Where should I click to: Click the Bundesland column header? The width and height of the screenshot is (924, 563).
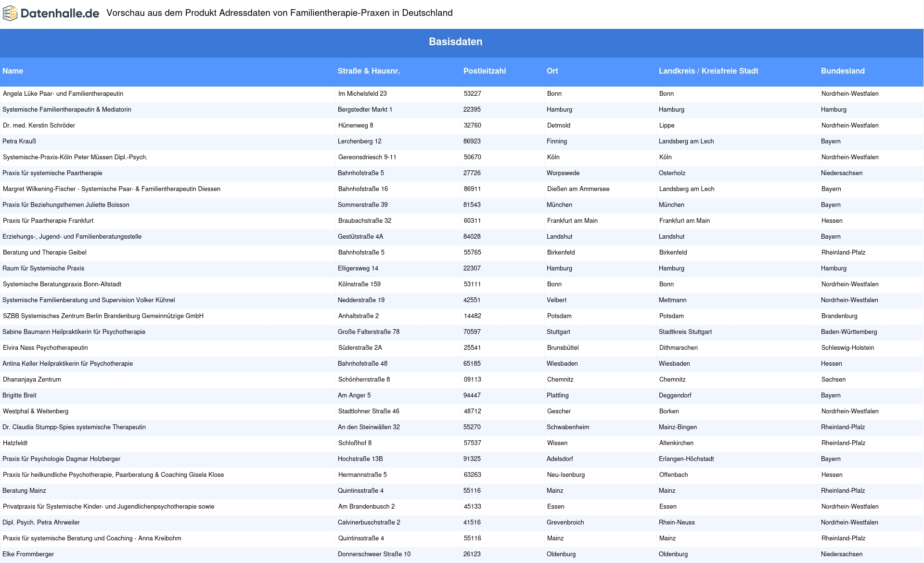click(843, 71)
